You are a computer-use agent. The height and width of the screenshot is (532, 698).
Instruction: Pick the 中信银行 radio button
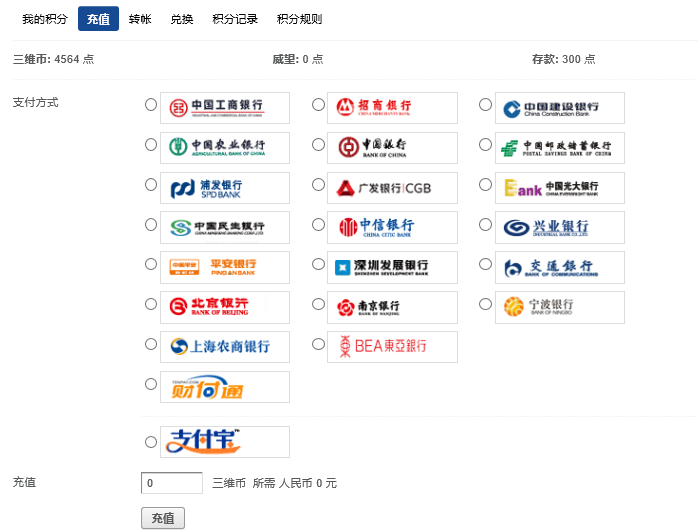tap(318, 224)
